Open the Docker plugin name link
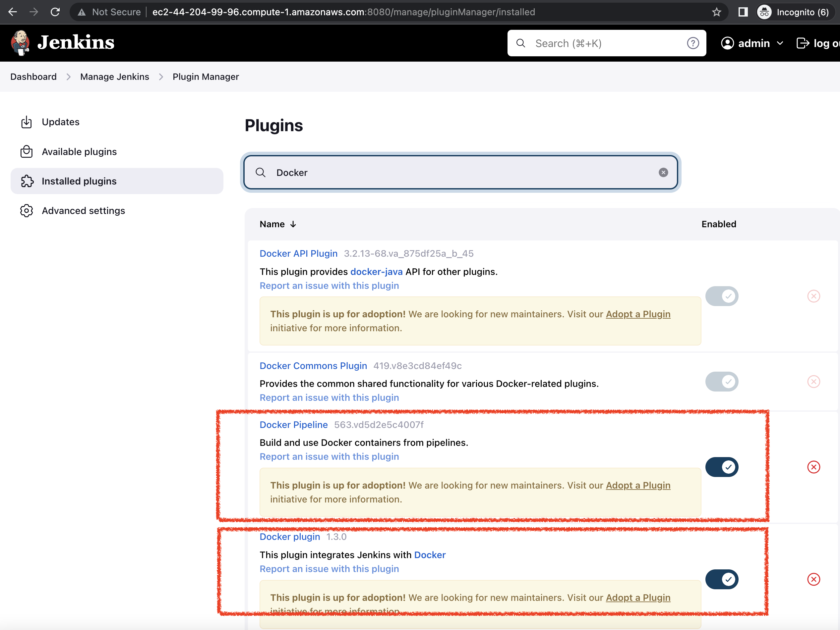Image resolution: width=840 pixels, height=630 pixels. click(x=290, y=537)
